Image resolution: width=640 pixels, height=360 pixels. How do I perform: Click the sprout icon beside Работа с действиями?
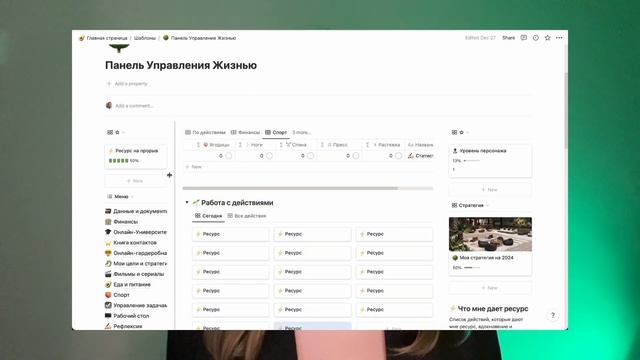click(196, 202)
